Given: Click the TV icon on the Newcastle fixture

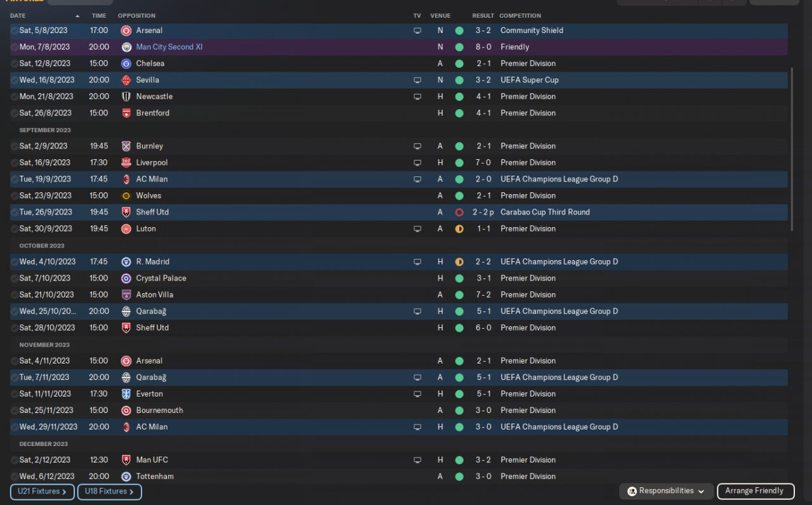Looking at the screenshot, I should point(417,96).
